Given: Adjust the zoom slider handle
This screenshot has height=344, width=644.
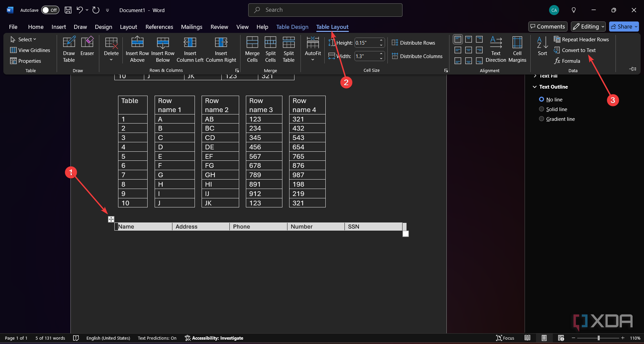Looking at the screenshot, I should point(599,338).
